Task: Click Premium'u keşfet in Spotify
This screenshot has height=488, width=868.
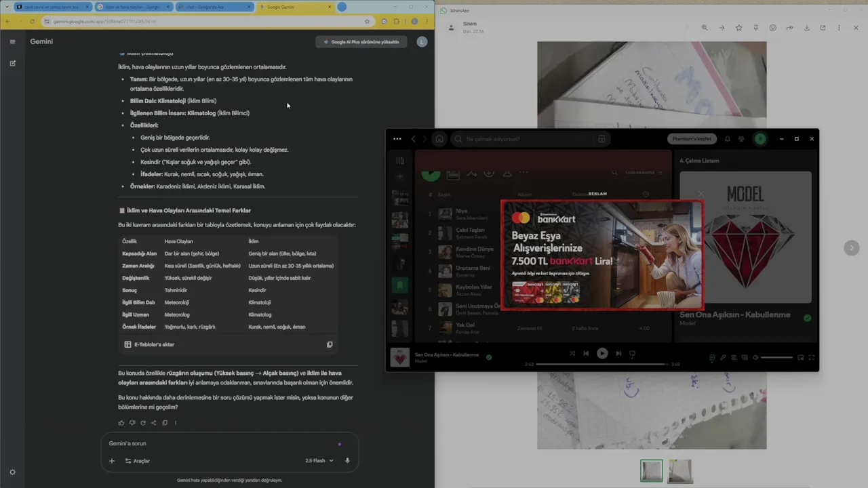Action: [692, 139]
